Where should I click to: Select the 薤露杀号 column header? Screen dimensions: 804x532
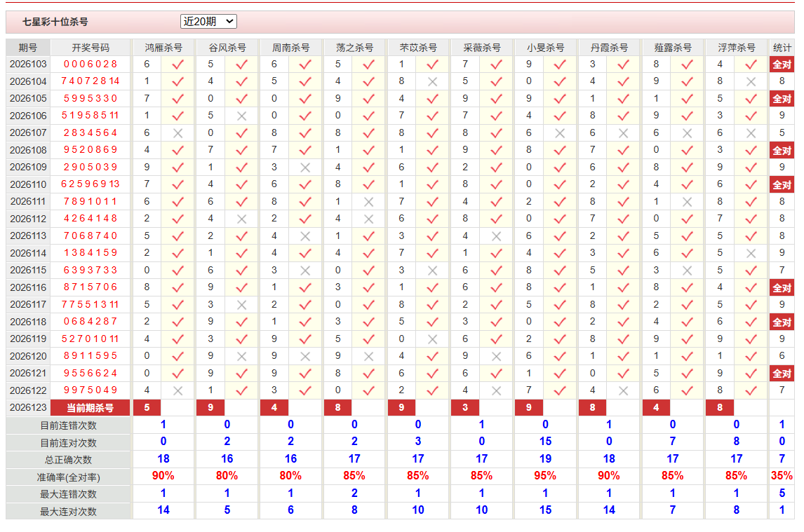click(673, 48)
